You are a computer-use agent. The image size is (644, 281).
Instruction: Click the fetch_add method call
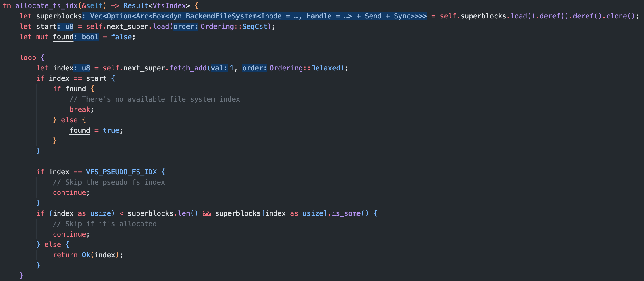(188, 68)
